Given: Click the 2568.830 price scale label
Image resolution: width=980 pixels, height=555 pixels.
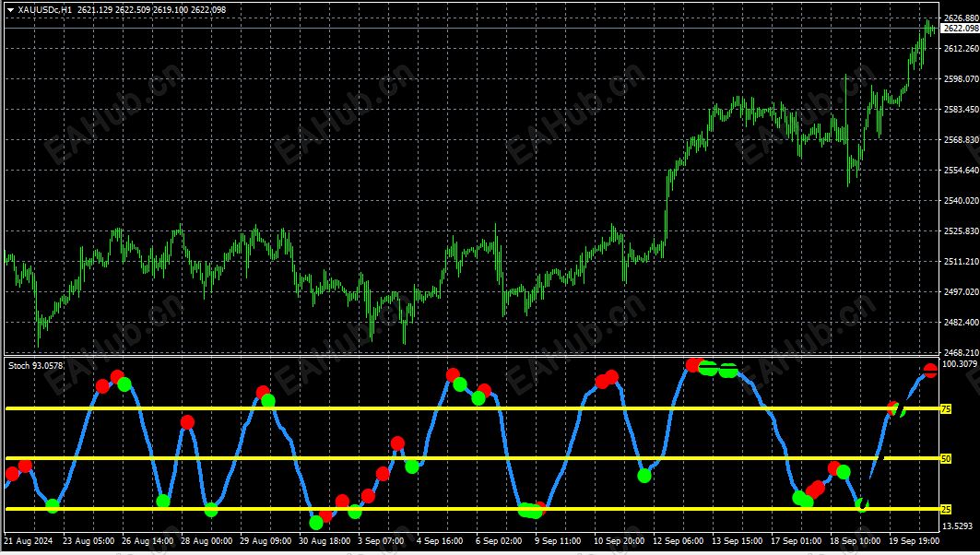Looking at the screenshot, I should point(962,140).
